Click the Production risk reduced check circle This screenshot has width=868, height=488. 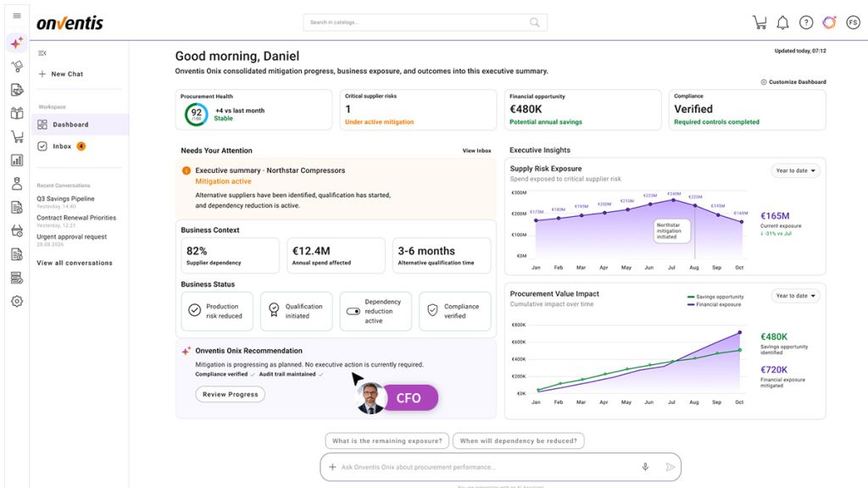194,310
